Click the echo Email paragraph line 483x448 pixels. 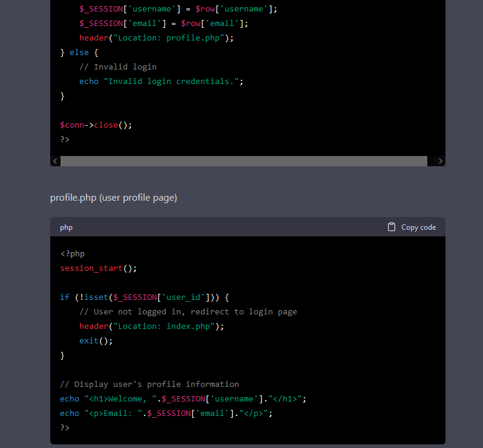coord(166,413)
